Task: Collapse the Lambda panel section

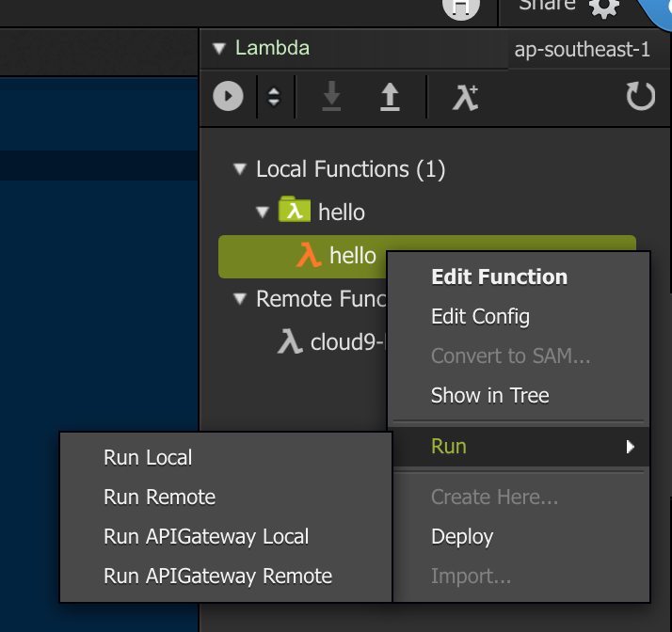Action: [219, 48]
